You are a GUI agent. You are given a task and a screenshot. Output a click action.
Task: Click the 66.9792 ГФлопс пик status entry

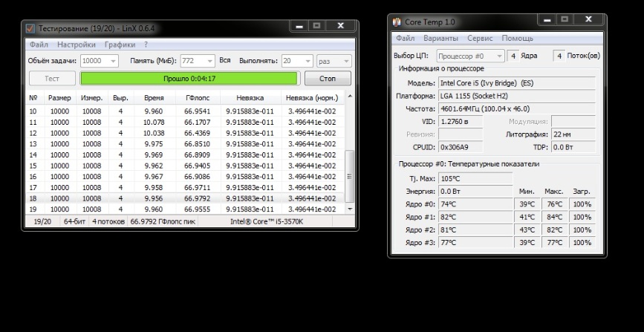point(163,221)
